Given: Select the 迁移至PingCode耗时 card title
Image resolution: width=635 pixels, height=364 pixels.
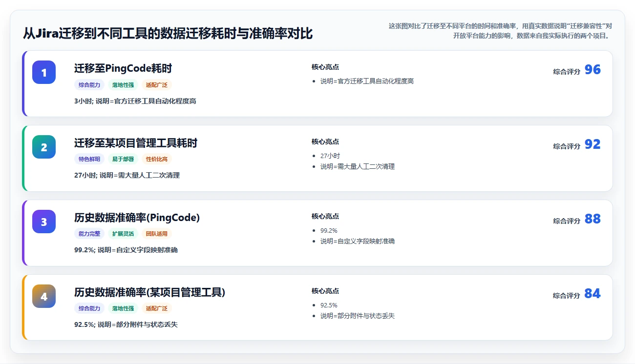Looking at the screenshot, I should point(123,68).
